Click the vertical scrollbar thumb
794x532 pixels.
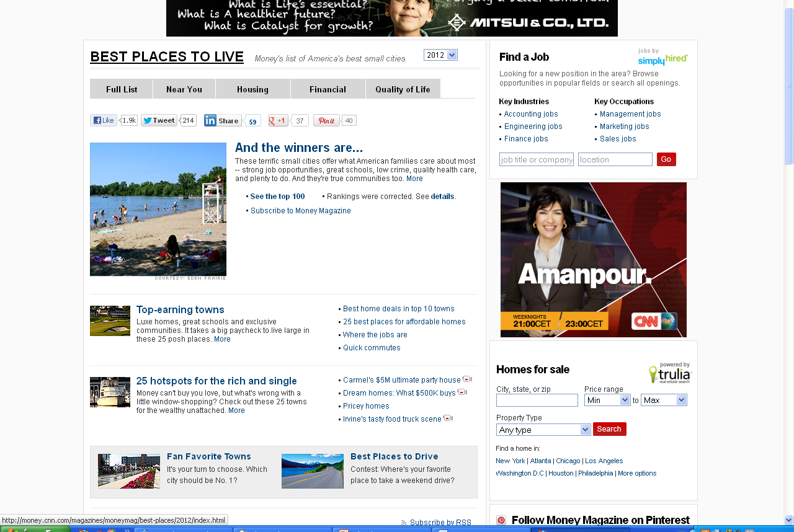click(x=789, y=87)
